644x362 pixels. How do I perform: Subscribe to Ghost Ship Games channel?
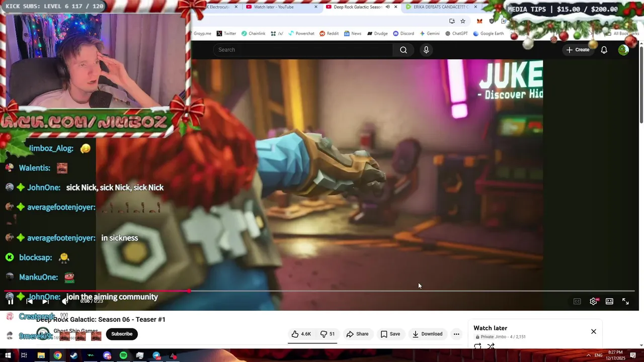coord(122,334)
